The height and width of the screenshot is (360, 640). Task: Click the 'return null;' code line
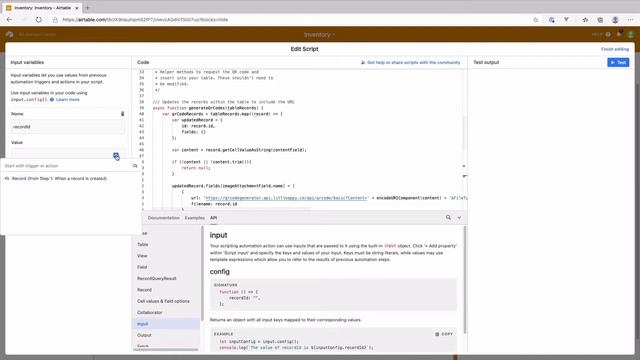pyautogui.click(x=196, y=168)
